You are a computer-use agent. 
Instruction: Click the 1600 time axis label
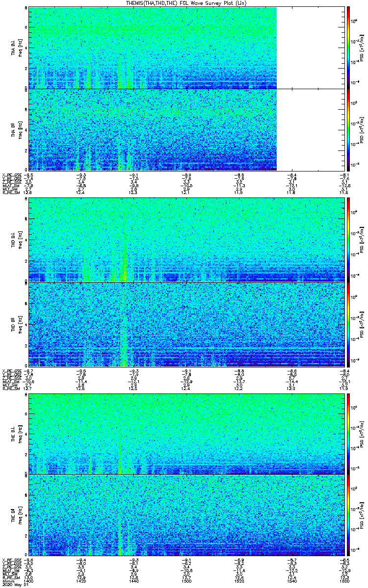point(344,581)
